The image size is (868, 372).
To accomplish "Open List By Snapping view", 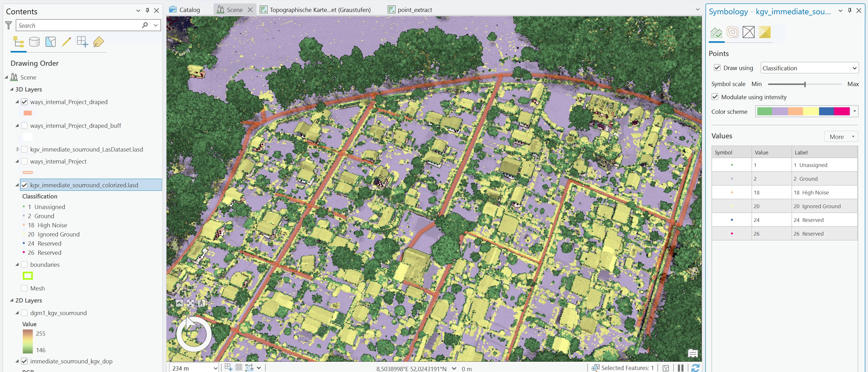I will coord(82,42).
